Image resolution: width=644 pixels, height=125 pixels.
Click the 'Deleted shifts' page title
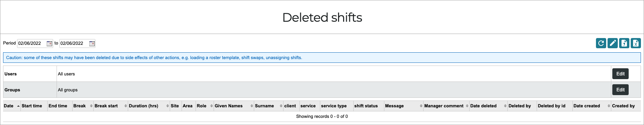[x=322, y=17]
